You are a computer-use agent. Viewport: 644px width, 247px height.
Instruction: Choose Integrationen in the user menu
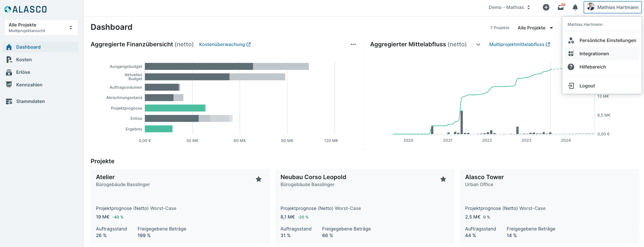[x=594, y=54]
